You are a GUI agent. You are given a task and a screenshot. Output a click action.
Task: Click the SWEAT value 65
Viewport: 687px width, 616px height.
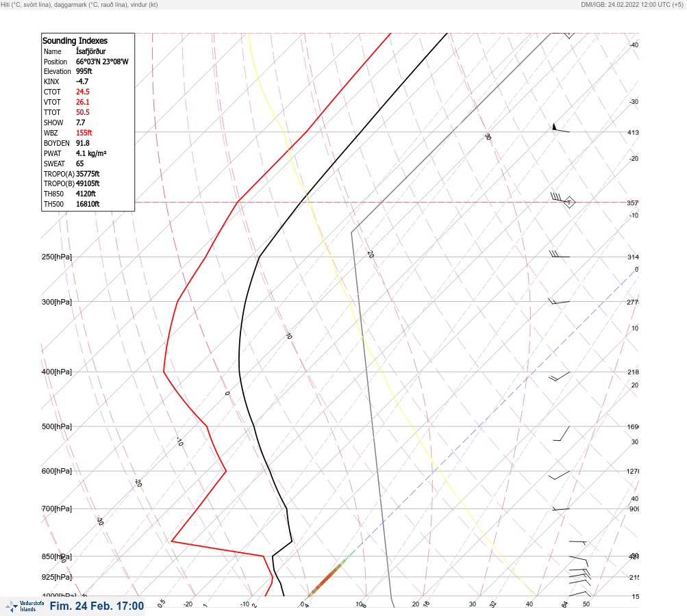pyautogui.click(x=79, y=164)
